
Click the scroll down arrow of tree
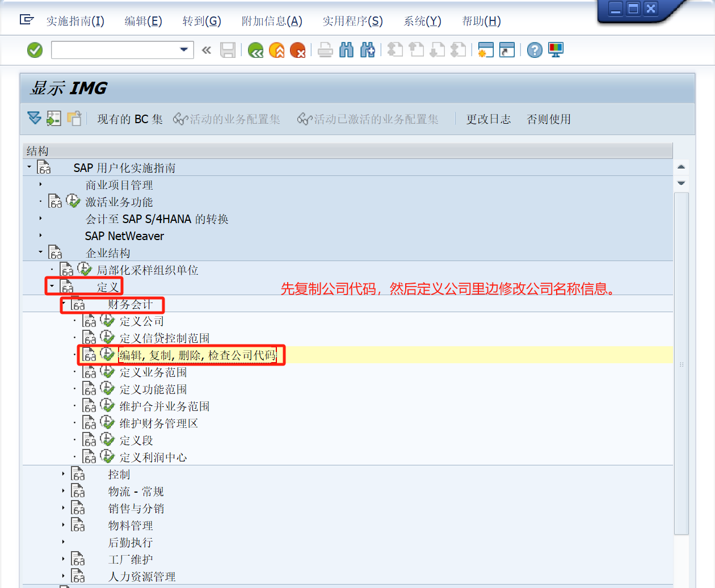tap(682, 183)
